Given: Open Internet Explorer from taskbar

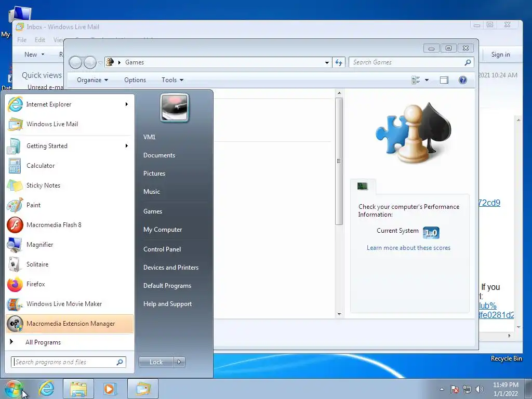Looking at the screenshot, I should [46, 389].
